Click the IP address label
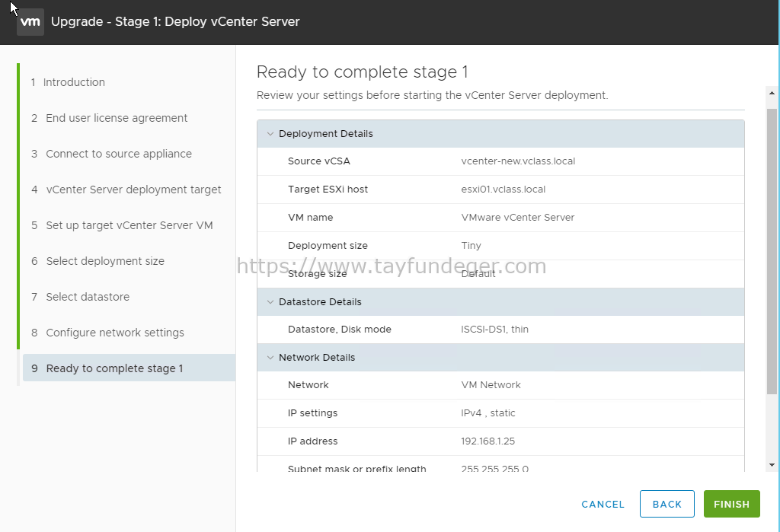This screenshot has width=780, height=532. pos(312,441)
